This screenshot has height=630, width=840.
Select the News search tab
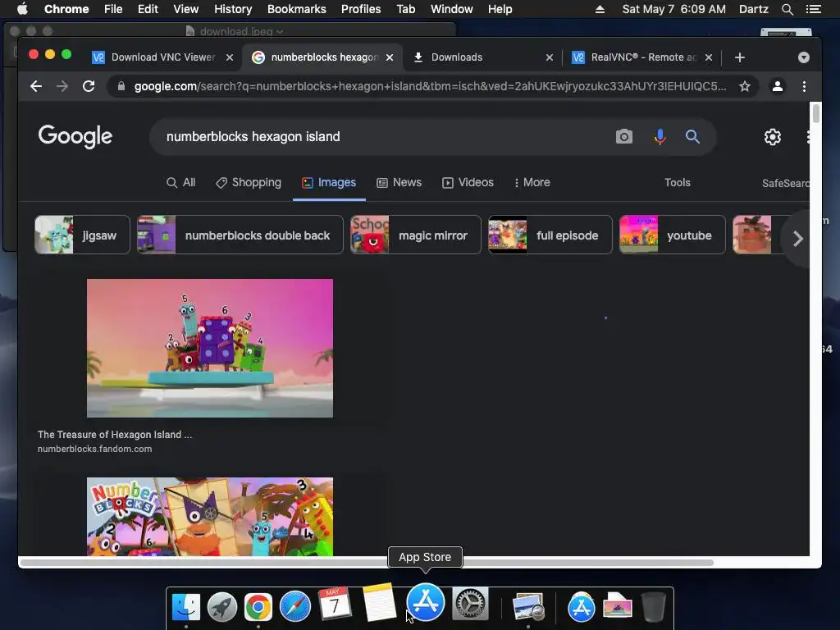399,182
